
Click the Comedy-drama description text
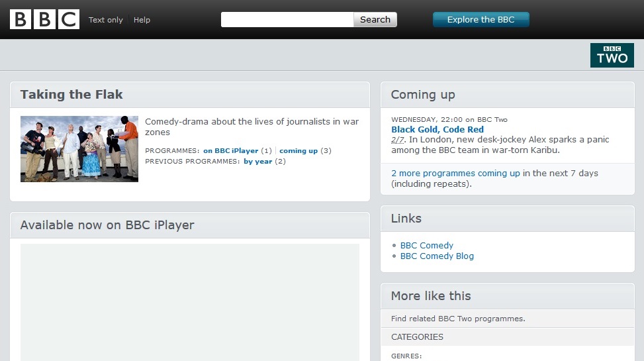[x=252, y=127]
